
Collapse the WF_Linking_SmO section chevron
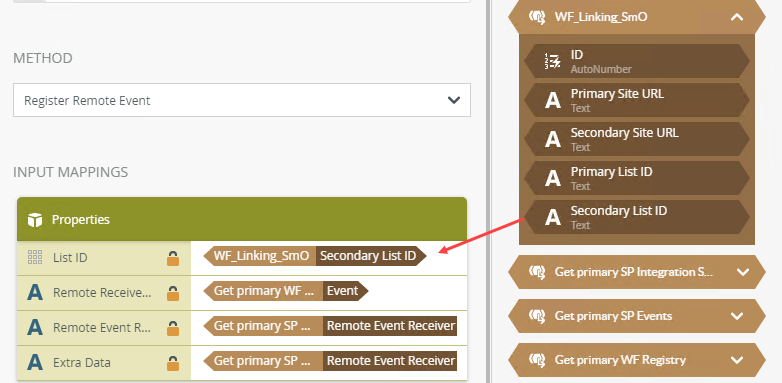tap(737, 17)
